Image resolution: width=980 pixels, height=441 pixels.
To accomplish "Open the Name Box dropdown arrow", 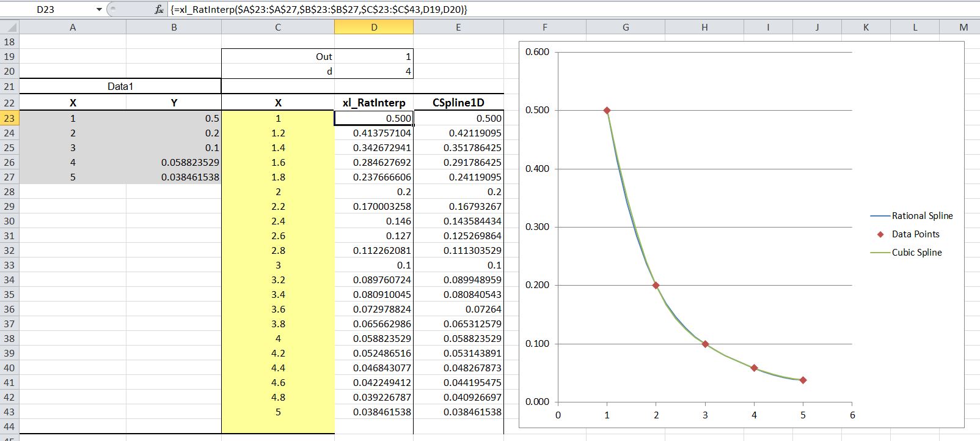I will click(100, 10).
